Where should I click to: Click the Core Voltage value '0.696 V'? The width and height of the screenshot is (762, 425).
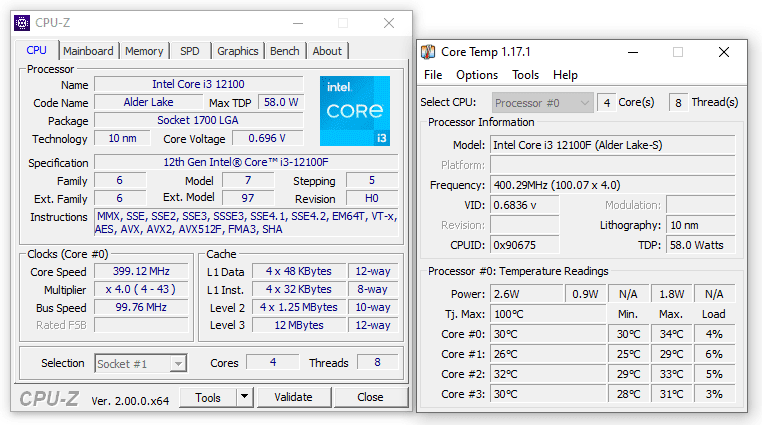point(267,138)
